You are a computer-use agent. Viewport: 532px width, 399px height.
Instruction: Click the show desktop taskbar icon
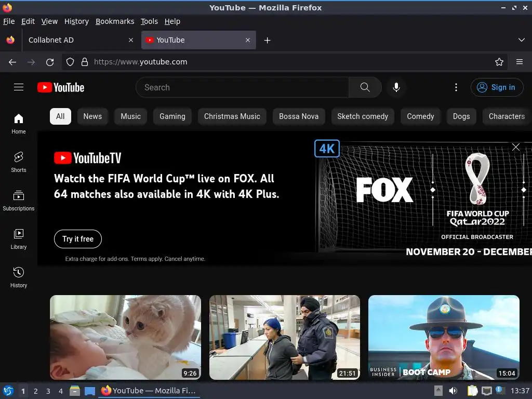coord(89,391)
